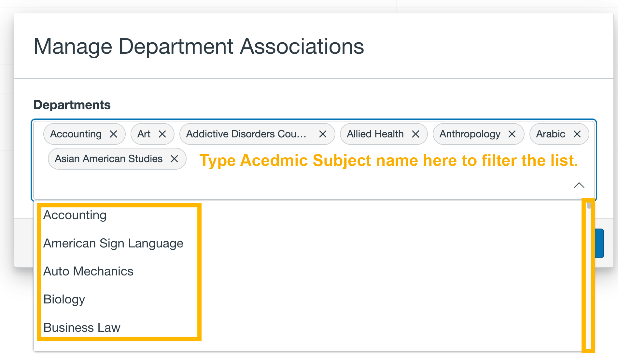This screenshot has height=364, width=618.
Task: Collapse the Departments dropdown list
Action: coord(579,185)
